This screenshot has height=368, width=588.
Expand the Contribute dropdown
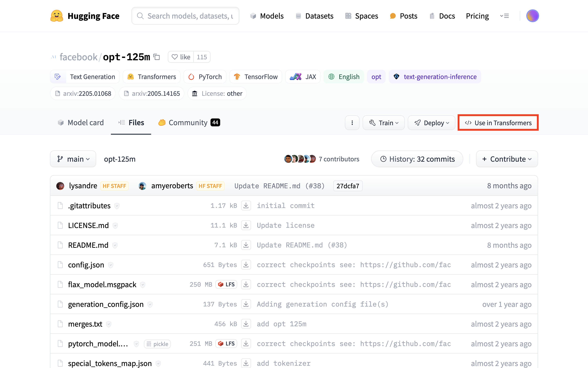point(507,159)
